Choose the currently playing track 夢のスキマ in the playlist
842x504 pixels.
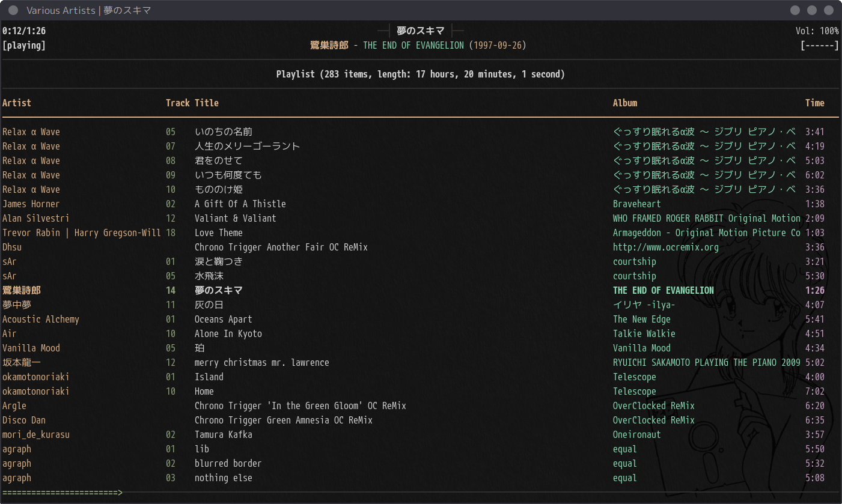click(219, 291)
